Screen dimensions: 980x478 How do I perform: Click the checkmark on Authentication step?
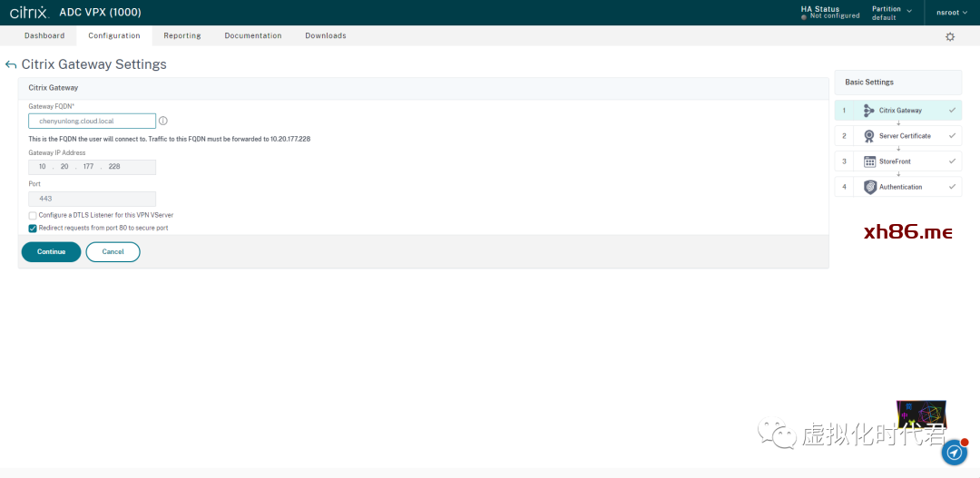[x=952, y=187]
